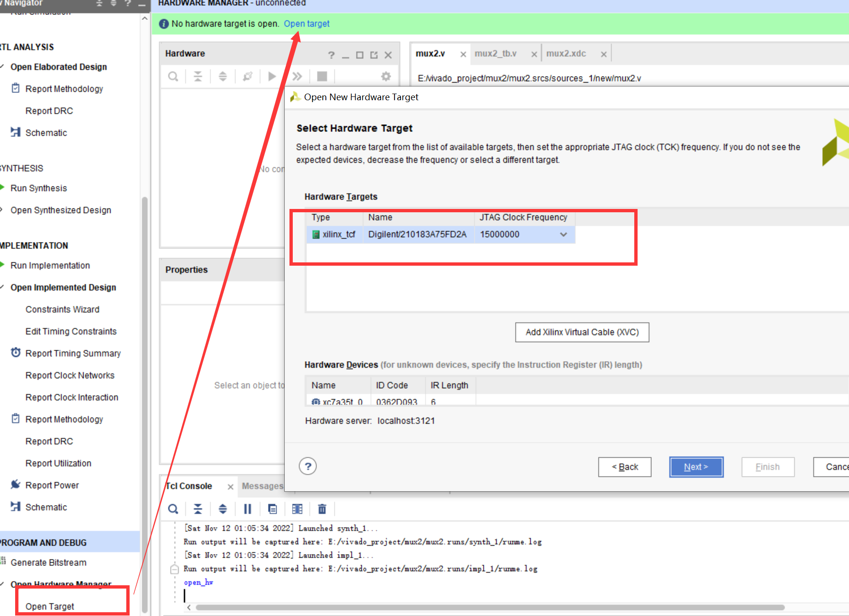Open JTAG Clock Frequency dropdown
This screenshot has height=616, width=849.
[x=563, y=234]
